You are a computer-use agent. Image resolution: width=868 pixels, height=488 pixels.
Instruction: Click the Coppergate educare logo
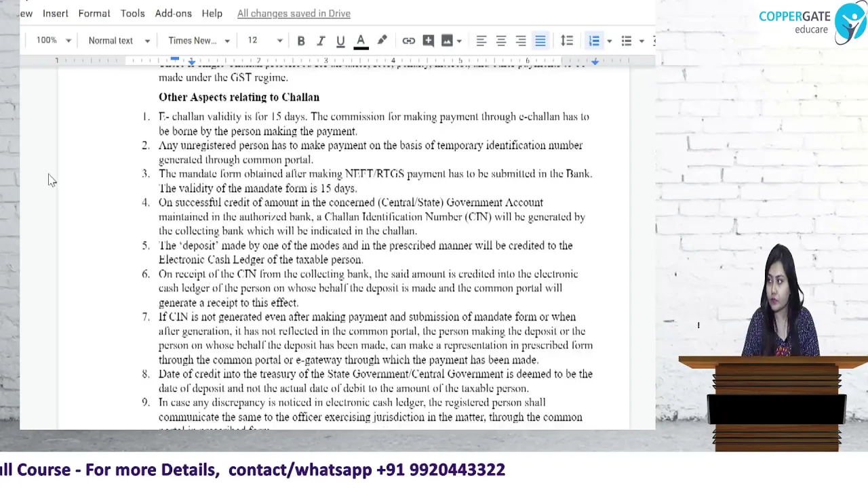pyautogui.click(x=812, y=22)
